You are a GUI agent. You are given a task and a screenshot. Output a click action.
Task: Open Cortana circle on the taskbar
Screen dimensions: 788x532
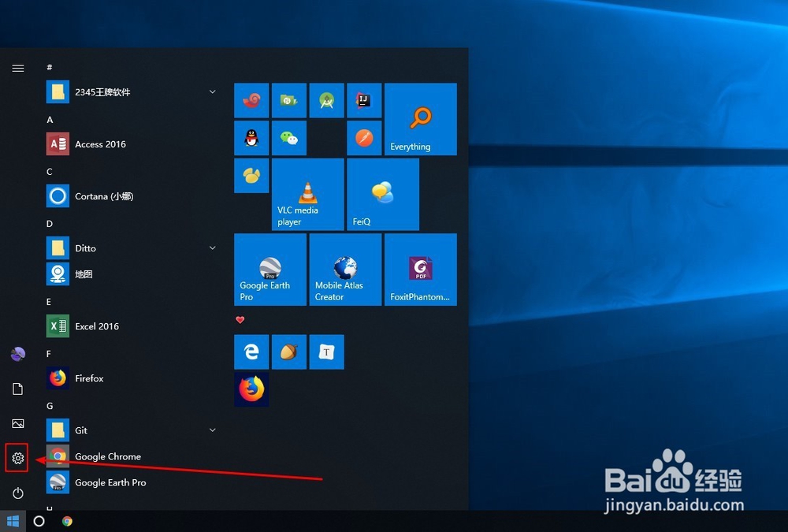(x=39, y=522)
